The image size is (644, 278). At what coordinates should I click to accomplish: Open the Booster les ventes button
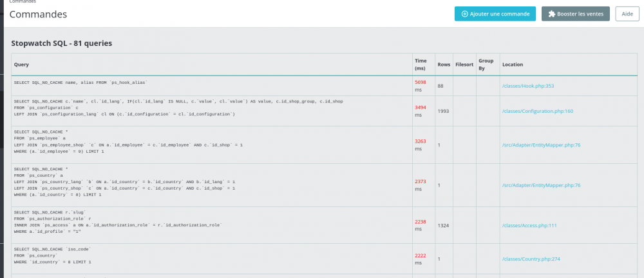tap(575, 14)
